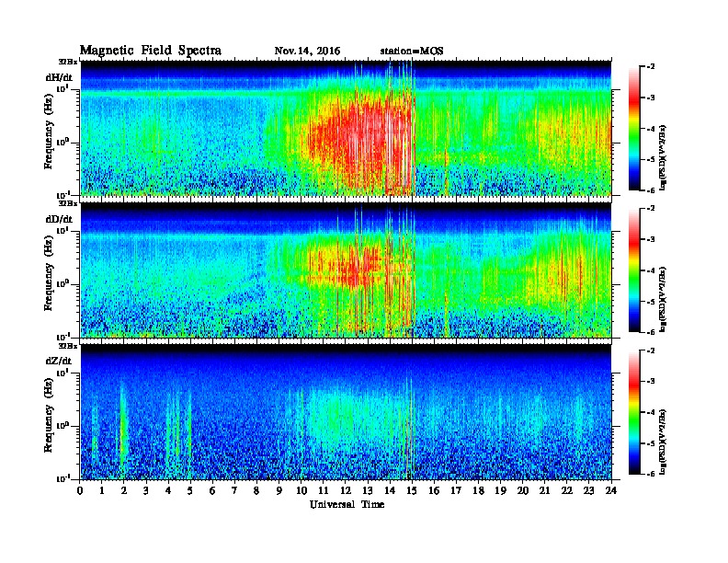Click the "Magnetic Field Spectra" title
Screen dimensions: 728x563
click(151, 51)
